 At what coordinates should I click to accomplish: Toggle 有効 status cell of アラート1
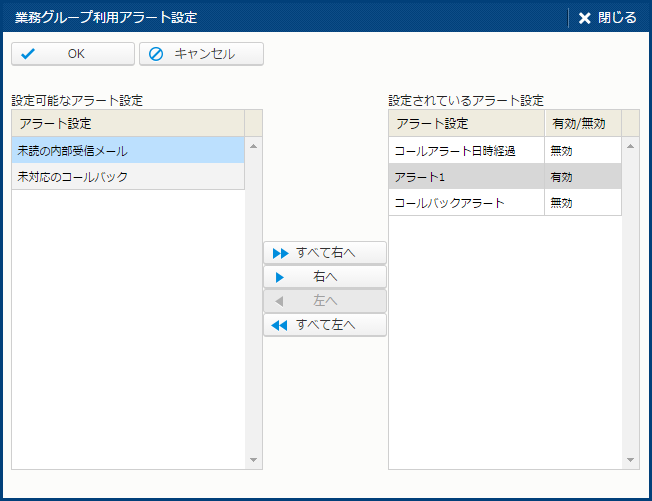[582, 177]
